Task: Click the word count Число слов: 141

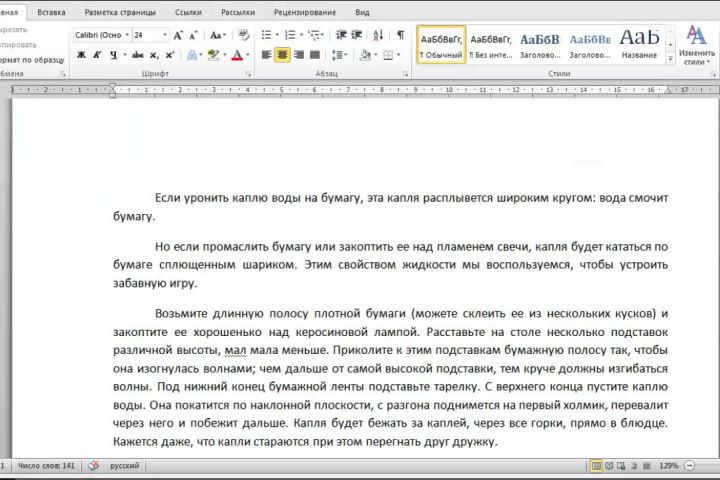Action: point(46,466)
